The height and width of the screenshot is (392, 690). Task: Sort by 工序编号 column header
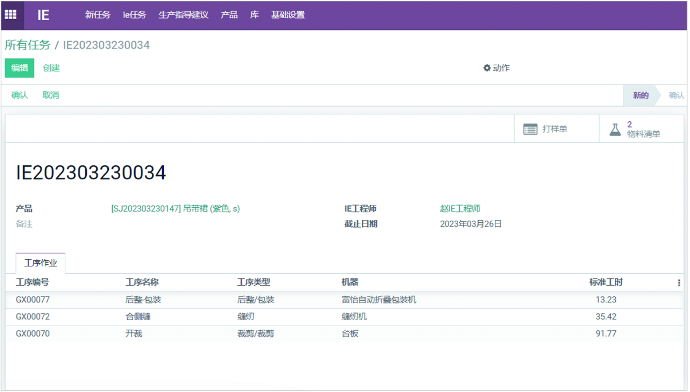point(33,282)
